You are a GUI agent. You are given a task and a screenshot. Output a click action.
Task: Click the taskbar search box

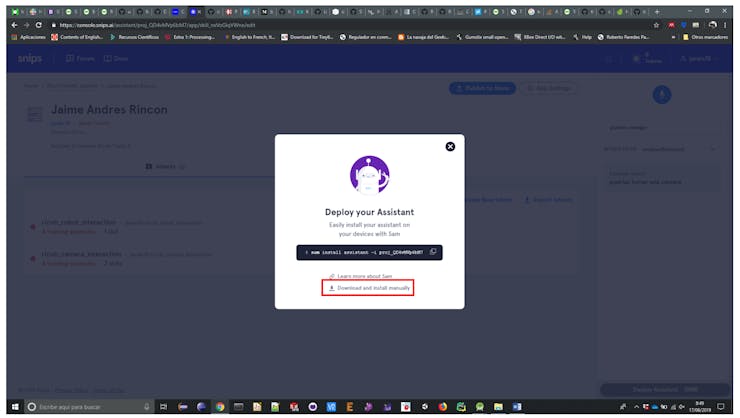coord(89,407)
